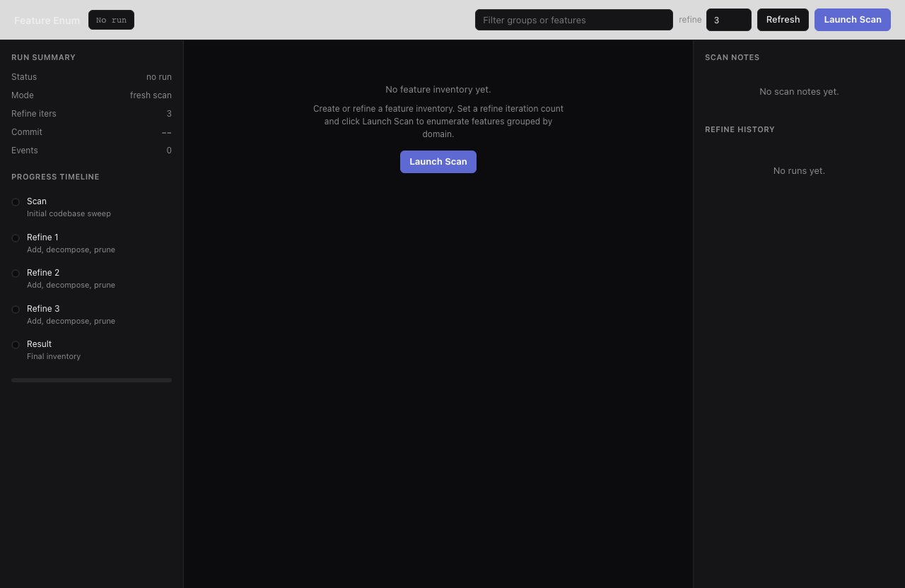Viewport: 905px width, 588px height.
Task: Click the 'No runs yet.' text
Action: point(799,171)
